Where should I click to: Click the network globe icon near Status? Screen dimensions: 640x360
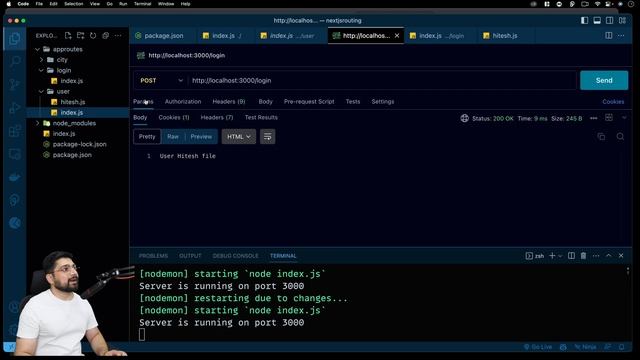click(x=464, y=118)
